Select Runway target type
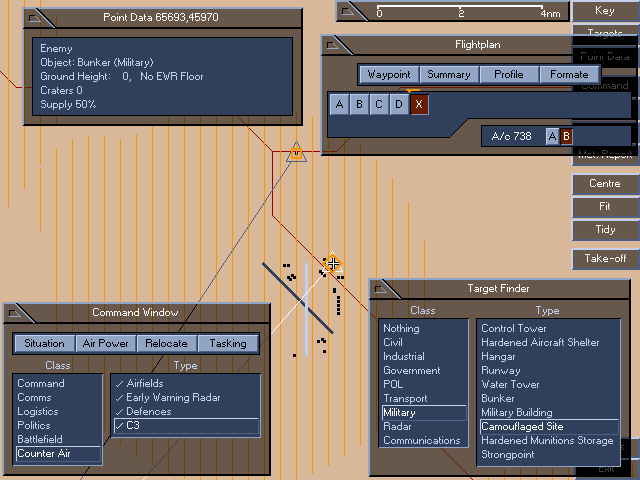 [x=549, y=371]
